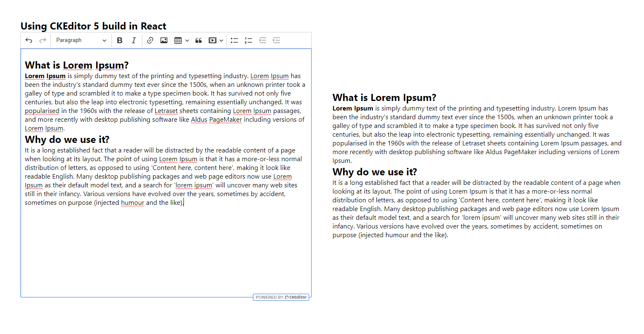Viewport: 644px width, 334px height.
Task: Click the decrease indent icon
Action: (x=263, y=40)
